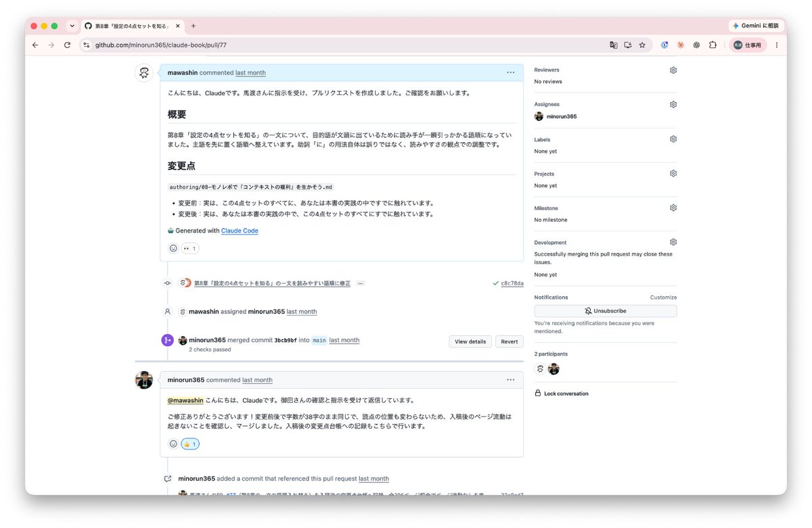Click the site information icon in address bar
The image size is (812, 528).
pyautogui.click(x=86, y=45)
